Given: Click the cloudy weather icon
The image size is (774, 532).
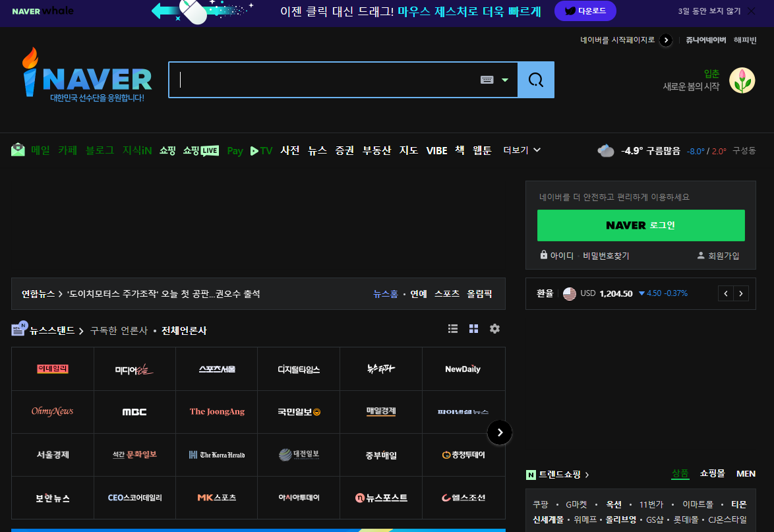Looking at the screenshot, I should [606, 150].
